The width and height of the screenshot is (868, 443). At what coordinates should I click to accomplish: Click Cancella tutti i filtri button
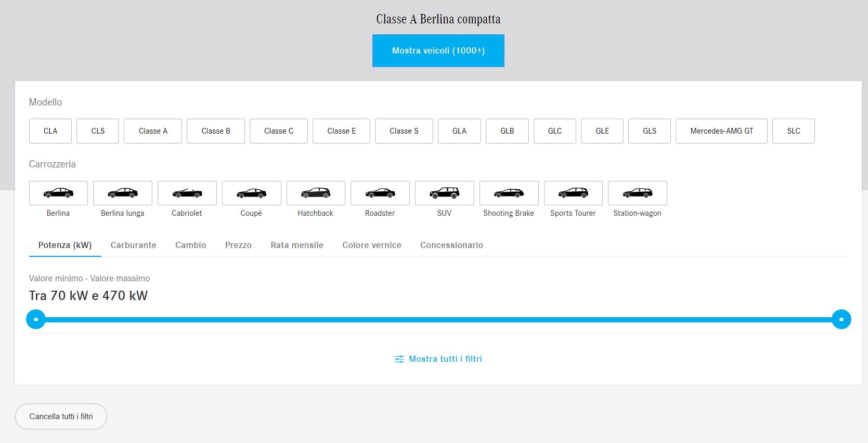coord(61,416)
